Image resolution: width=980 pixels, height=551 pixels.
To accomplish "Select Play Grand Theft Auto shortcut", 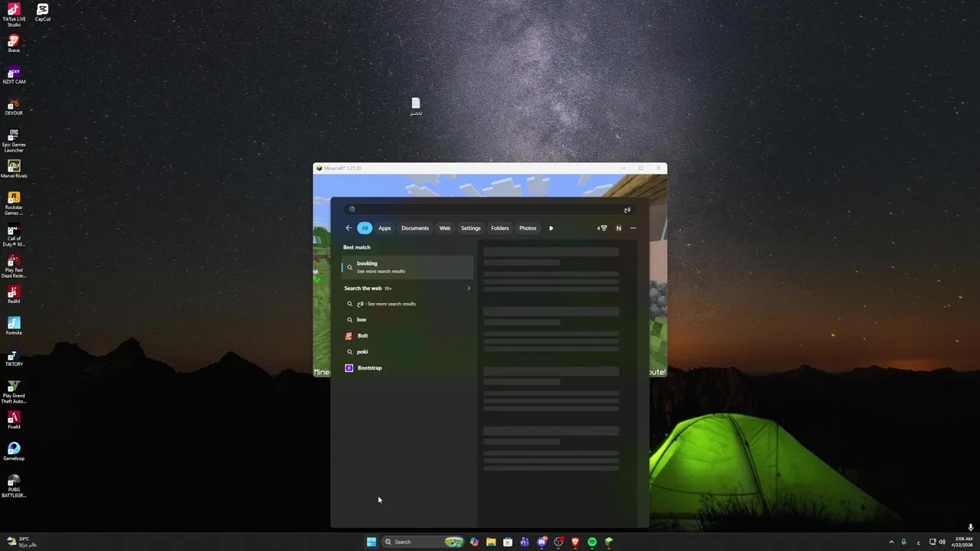I will coord(14,392).
